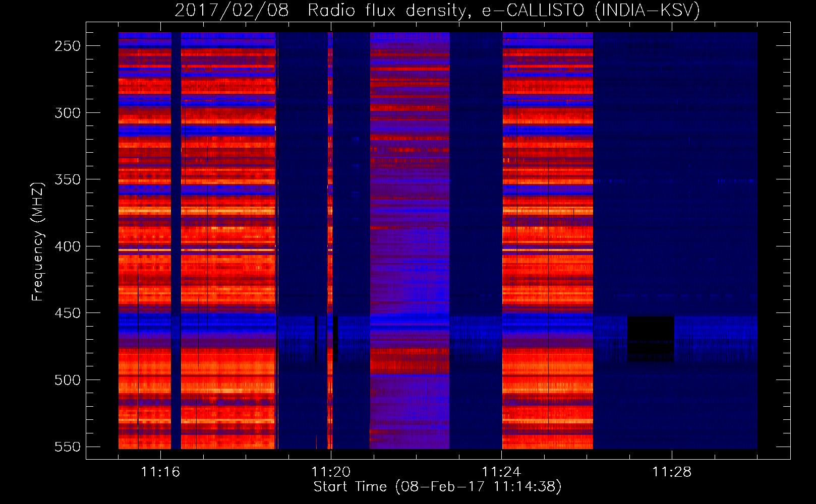Screen dimensions: 816x504
Task: Select the 450 frequency tick label
Action: [68, 313]
